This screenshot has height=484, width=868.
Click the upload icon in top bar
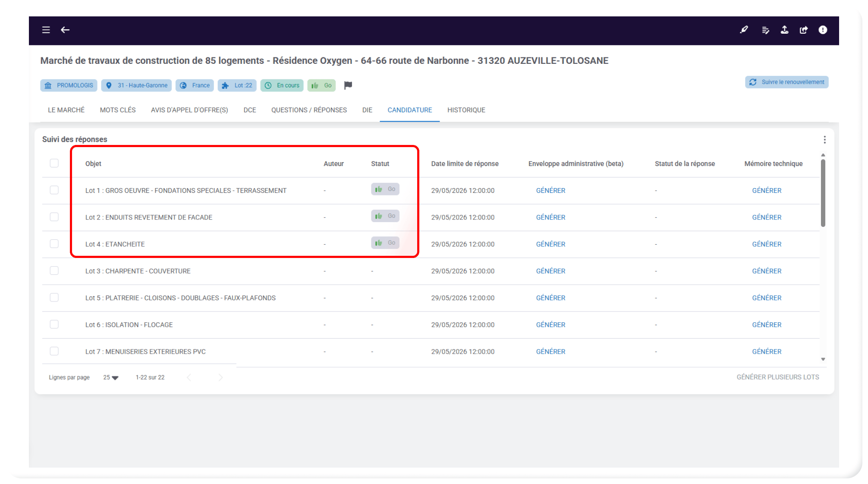(785, 30)
